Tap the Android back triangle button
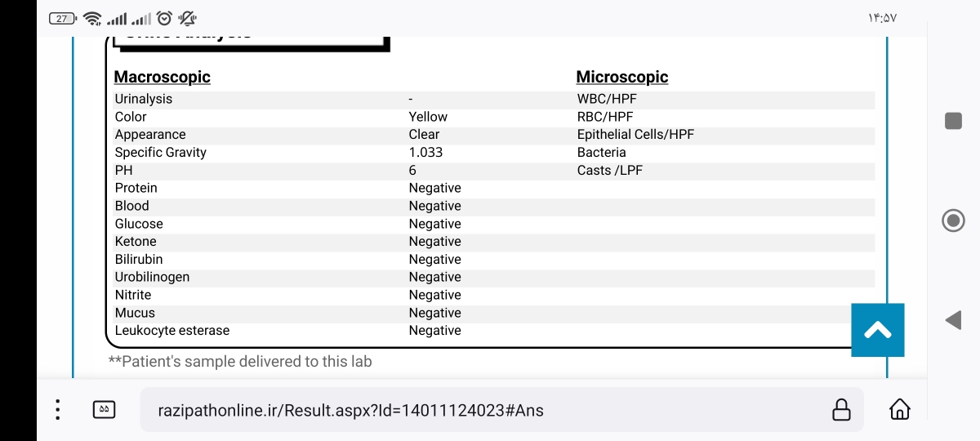The width and height of the screenshot is (980, 441). [953, 320]
